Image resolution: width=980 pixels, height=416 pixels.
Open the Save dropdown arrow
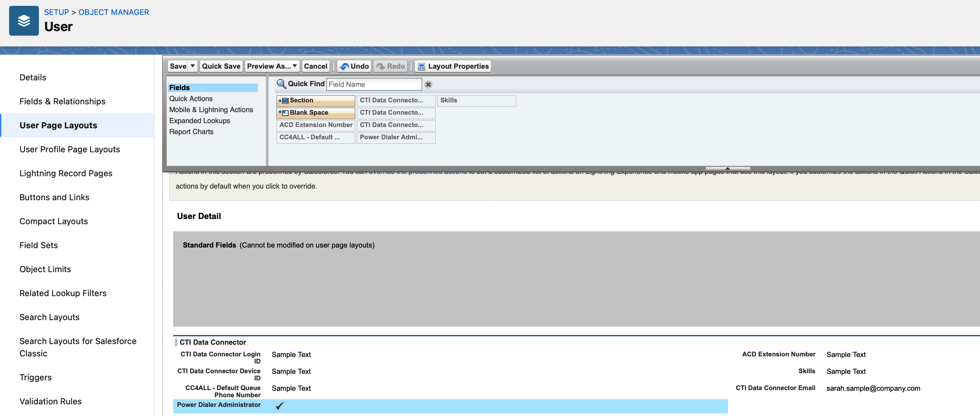click(x=193, y=66)
